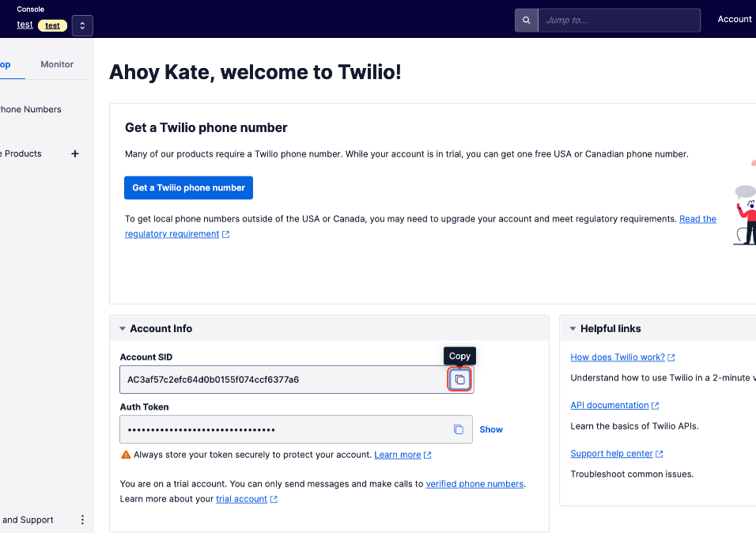
Task: Open the account switcher arrows button
Action: tap(82, 25)
